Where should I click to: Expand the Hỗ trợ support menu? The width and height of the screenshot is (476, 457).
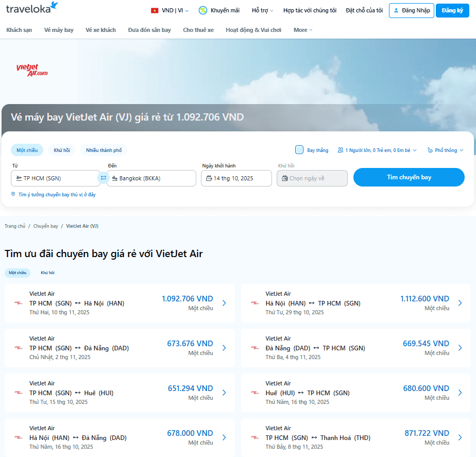262,10
